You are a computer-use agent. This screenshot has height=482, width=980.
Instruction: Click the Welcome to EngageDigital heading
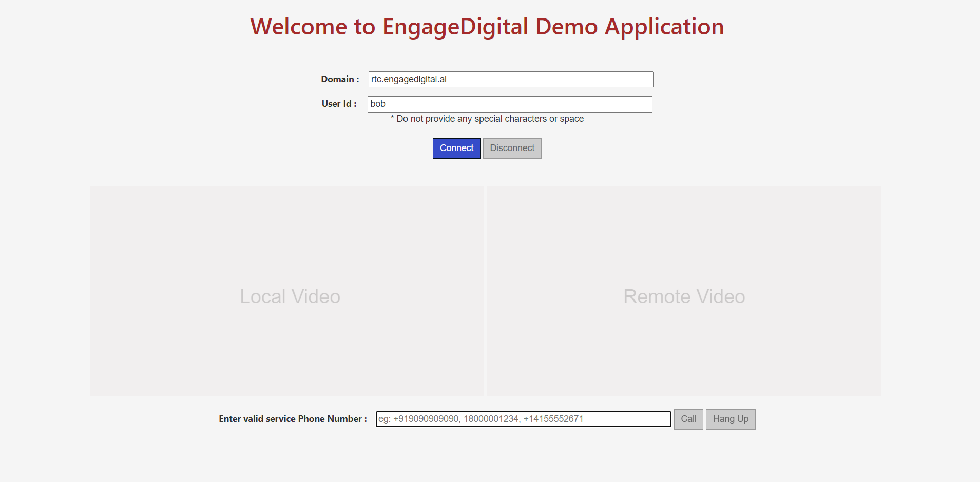(x=487, y=26)
